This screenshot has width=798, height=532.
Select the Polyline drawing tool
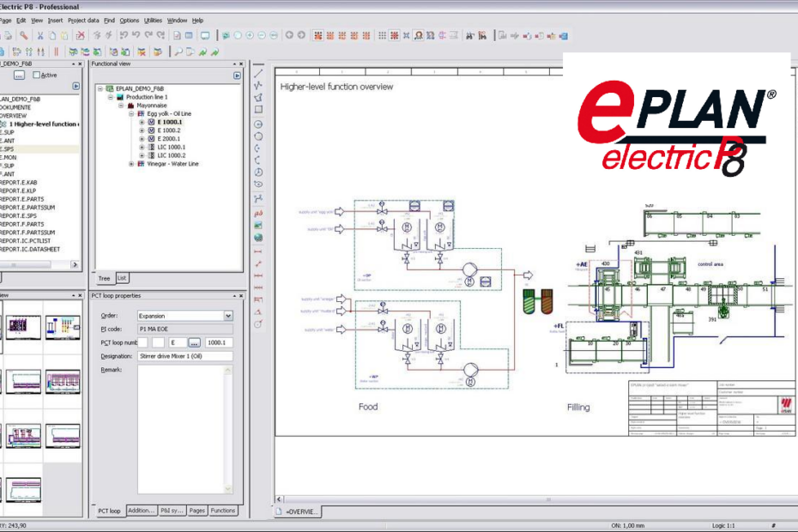pyautogui.click(x=258, y=85)
